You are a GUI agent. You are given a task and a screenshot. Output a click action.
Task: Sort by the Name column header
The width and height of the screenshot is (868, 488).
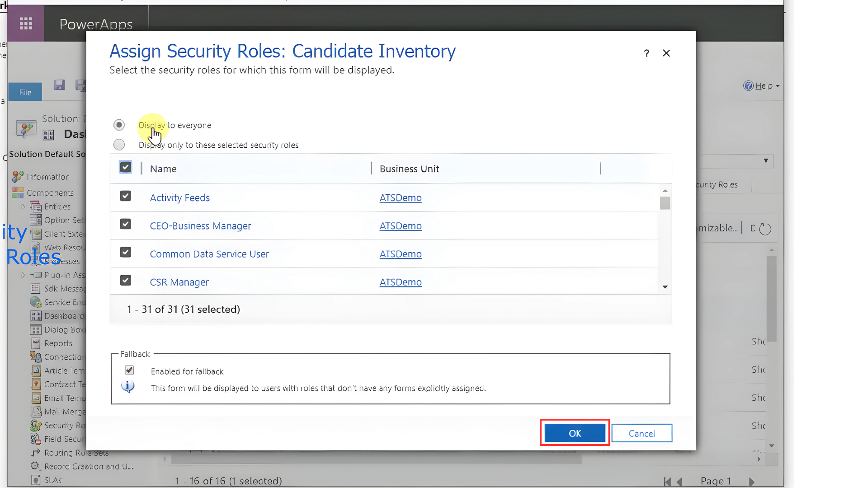tap(163, 169)
